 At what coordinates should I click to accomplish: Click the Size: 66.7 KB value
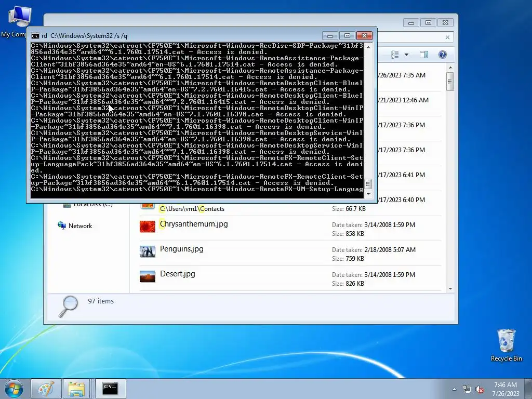[355, 209]
